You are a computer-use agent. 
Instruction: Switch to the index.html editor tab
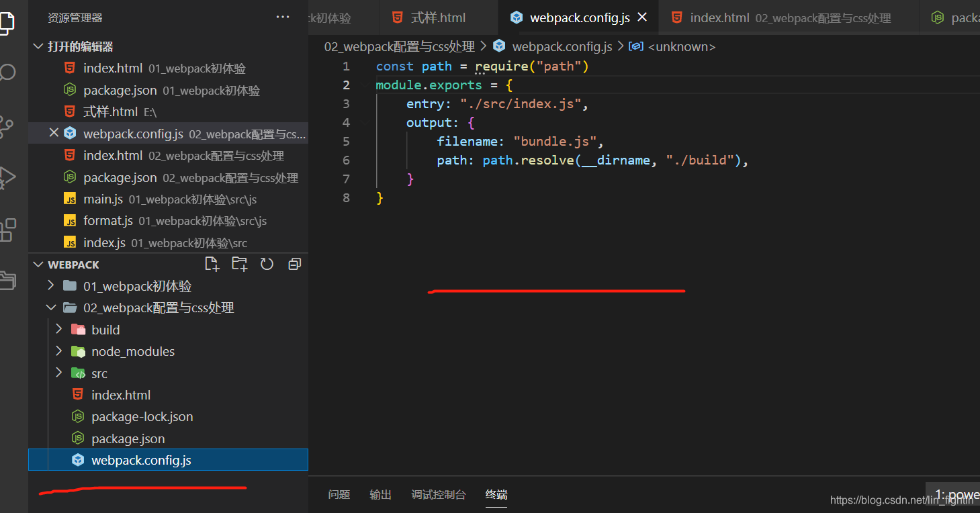789,17
